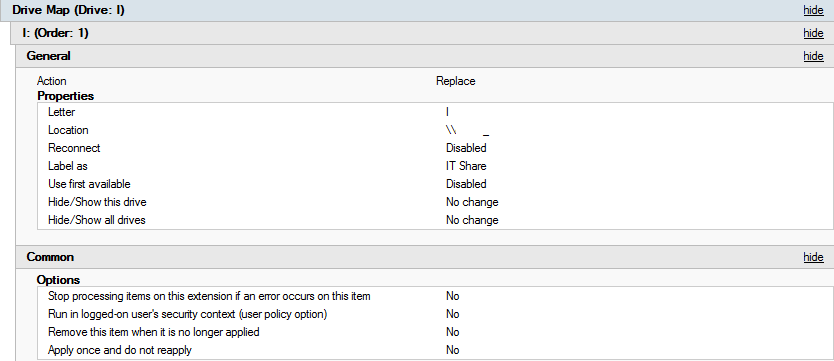Select No change for Hide/Show all drives
Viewport: 834px width, 361px height.
[472, 220]
